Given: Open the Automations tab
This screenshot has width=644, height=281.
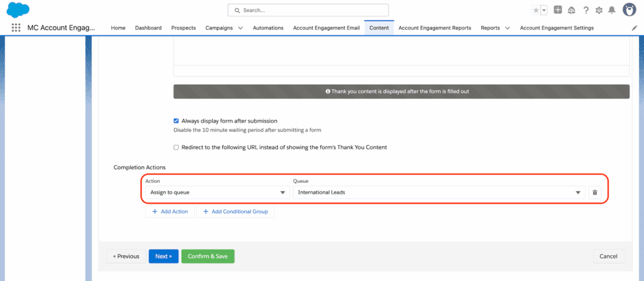Looking at the screenshot, I should pos(268,28).
